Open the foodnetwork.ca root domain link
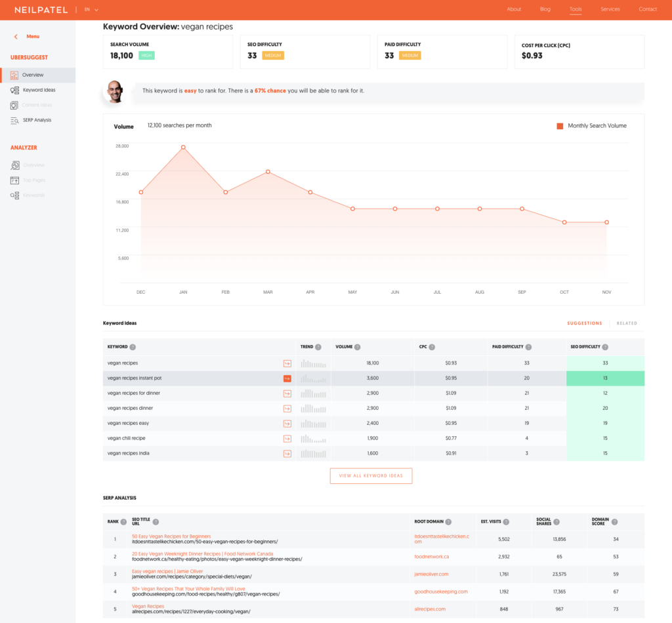Viewport: 672px width, 623px height. [432, 557]
